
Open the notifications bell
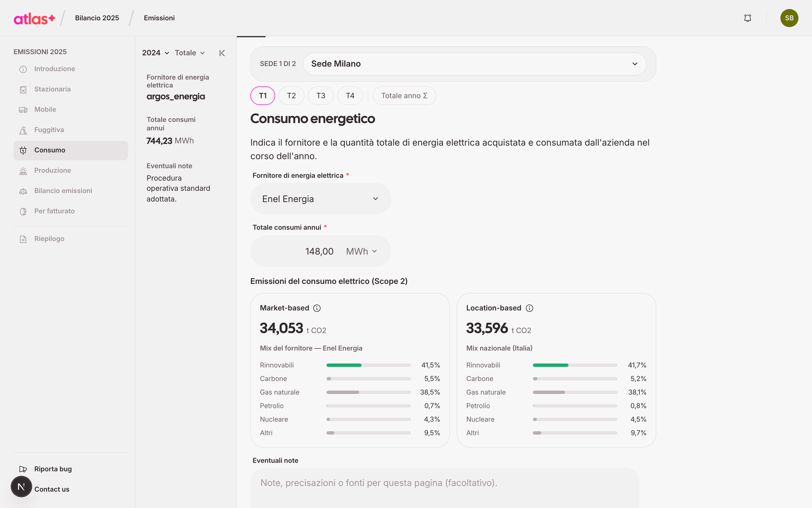[x=748, y=18]
